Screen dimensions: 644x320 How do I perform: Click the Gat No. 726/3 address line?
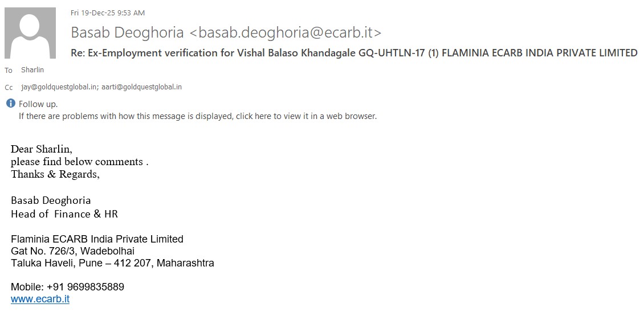(72, 251)
